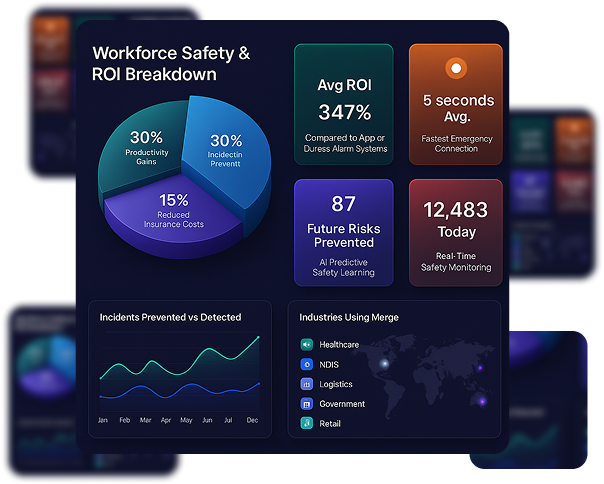Click the Government industry icon
The width and height of the screenshot is (604, 484).
(307, 404)
